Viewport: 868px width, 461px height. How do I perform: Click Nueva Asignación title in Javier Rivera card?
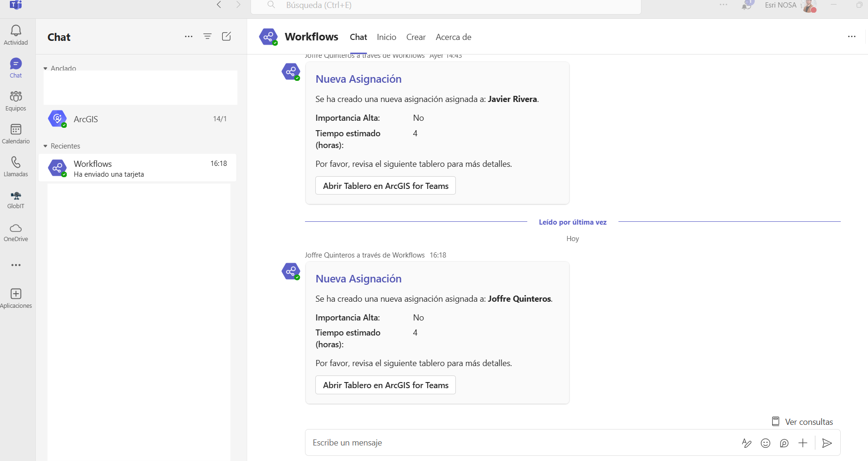click(359, 79)
